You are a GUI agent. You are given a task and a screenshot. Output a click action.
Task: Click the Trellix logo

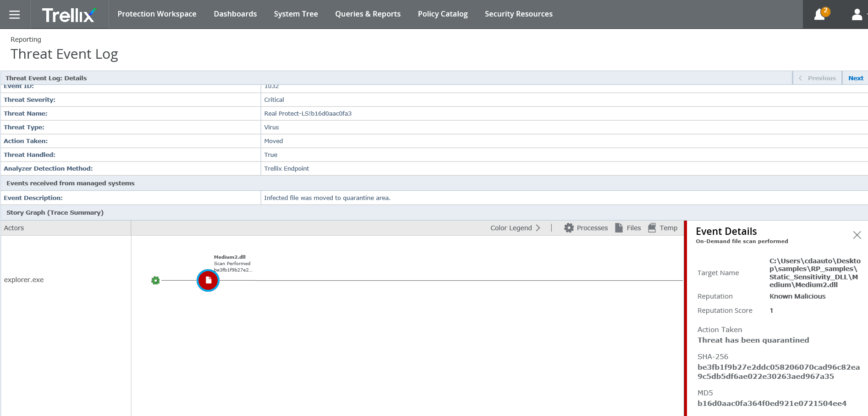coord(69,15)
